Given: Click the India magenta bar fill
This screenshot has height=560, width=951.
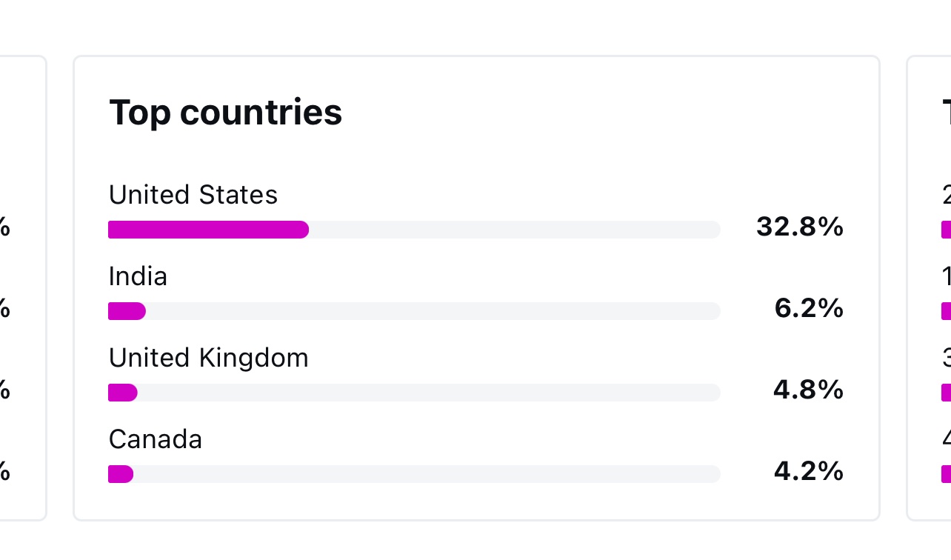Looking at the screenshot, I should tap(127, 311).
